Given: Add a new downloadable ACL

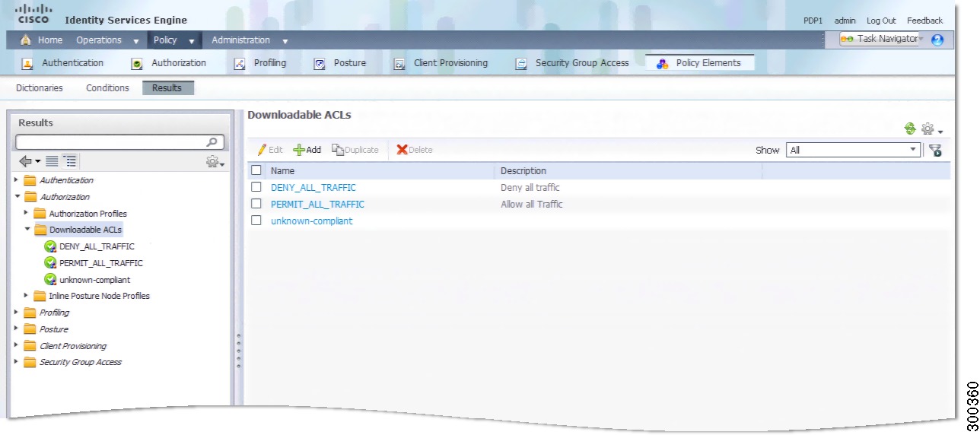Looking at the screenshot, I should [307, 150].
